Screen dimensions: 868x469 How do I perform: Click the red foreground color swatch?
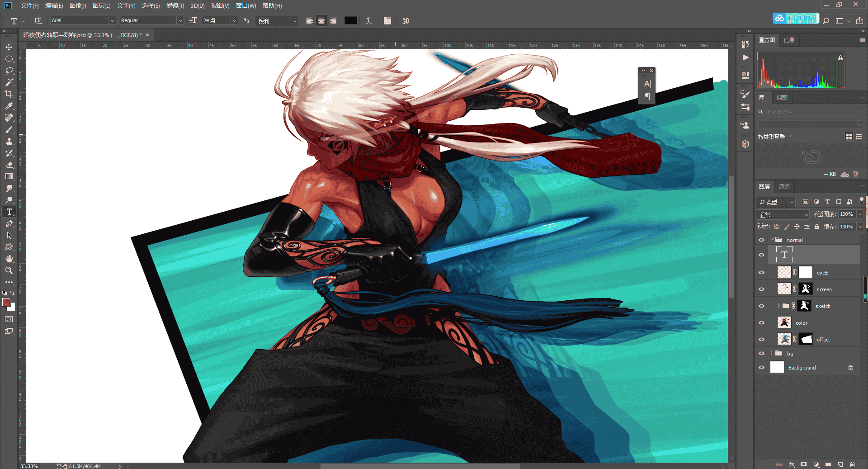6,302
